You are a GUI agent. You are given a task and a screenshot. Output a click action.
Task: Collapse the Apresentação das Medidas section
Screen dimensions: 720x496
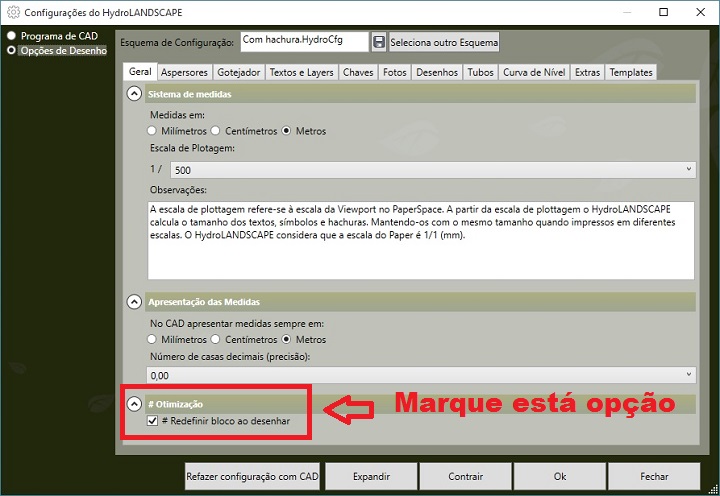[134, 302]
